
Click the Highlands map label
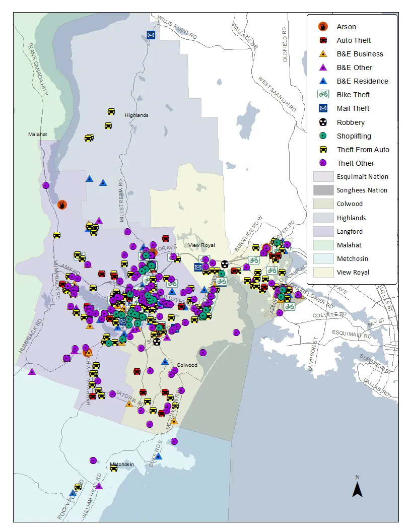click(x=136, y=115)
